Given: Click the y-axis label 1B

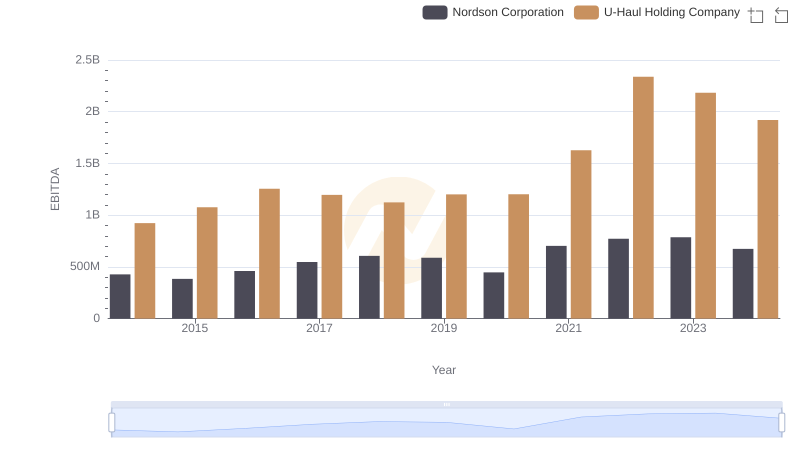Looking at the screenshot, I should pyautogui.click(x=92, y=215).
